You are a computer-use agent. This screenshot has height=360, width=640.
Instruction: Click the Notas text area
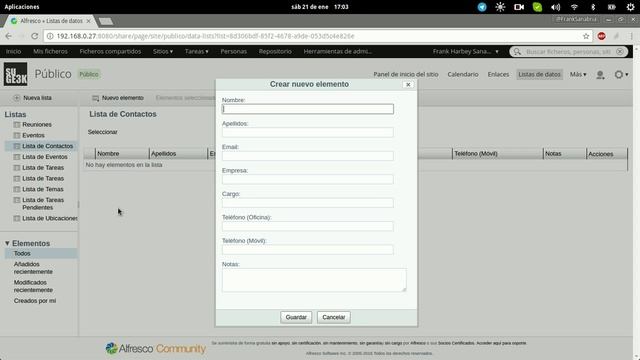pos(314,280)
